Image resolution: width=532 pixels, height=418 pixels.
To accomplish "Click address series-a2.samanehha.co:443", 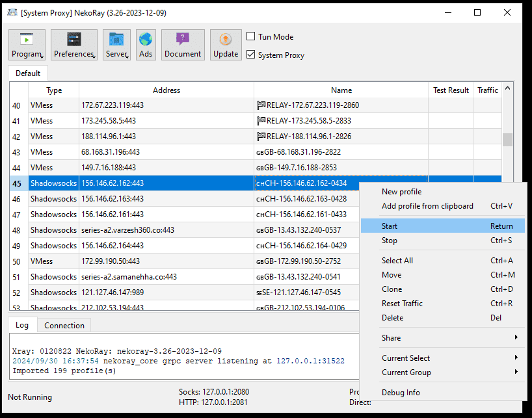I will pos(129,277).
